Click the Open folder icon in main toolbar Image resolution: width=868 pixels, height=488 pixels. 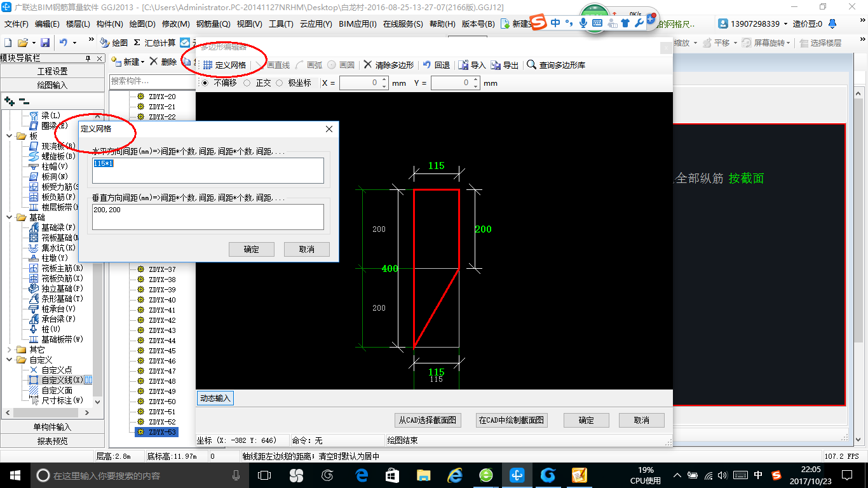tap(22, 43)
